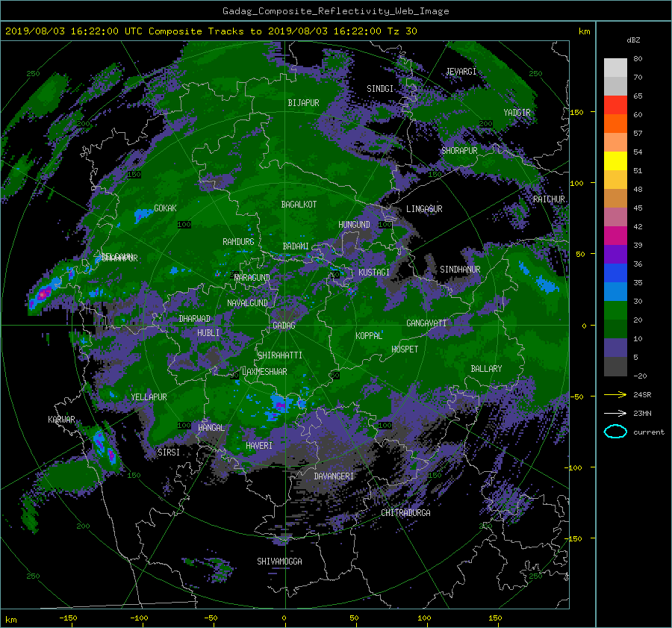This screenshot has width=672, height=628.
Task: Select the HUBLI label on the map
Action: coord(208,332)
